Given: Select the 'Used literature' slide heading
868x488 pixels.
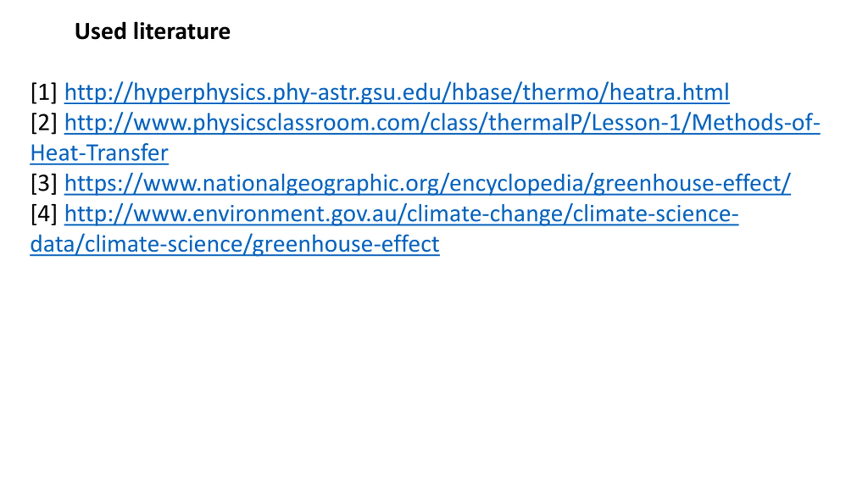Looking at the screenshot, I should tap(153, 31).
